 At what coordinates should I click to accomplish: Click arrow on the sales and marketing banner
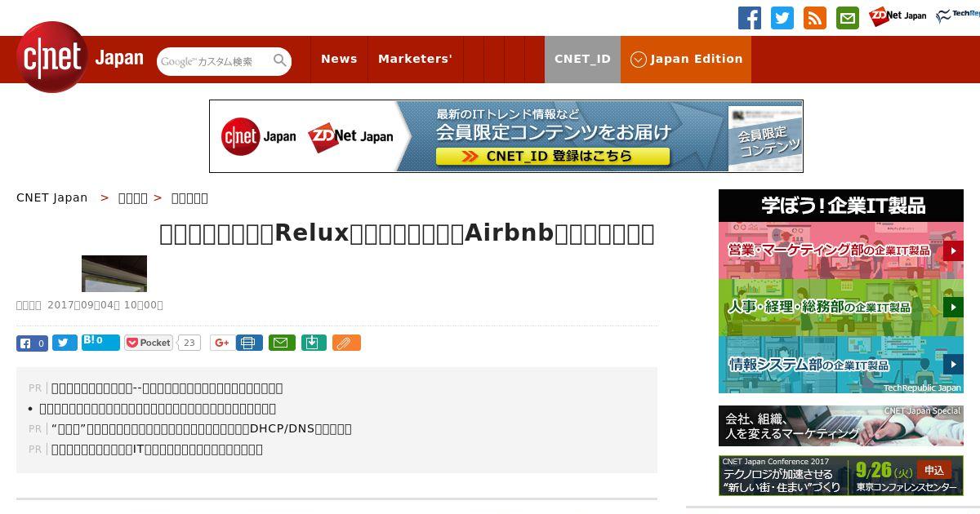(x=953, y=250)
